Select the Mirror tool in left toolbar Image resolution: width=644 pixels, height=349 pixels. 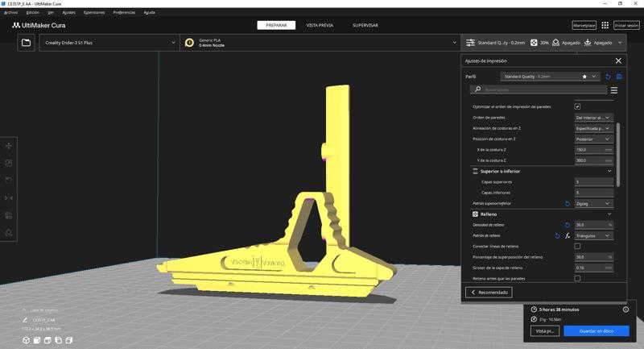[9, 197]
